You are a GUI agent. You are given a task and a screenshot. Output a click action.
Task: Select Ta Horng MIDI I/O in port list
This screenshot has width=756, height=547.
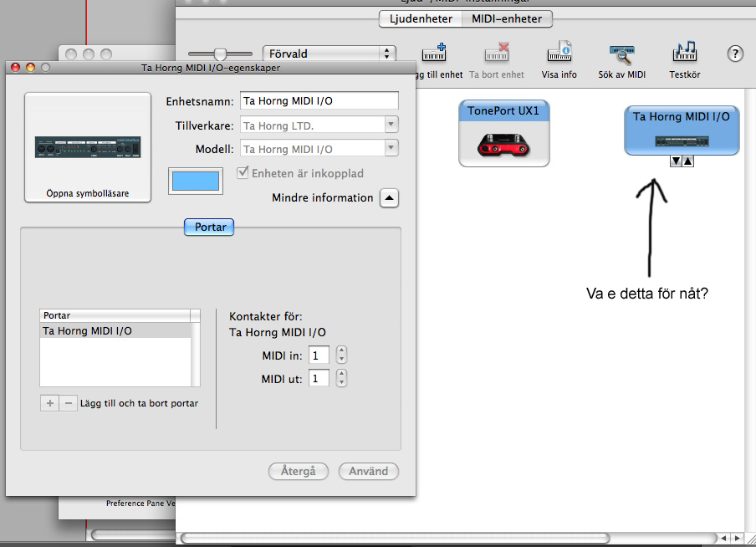click(x=115, y=331)
